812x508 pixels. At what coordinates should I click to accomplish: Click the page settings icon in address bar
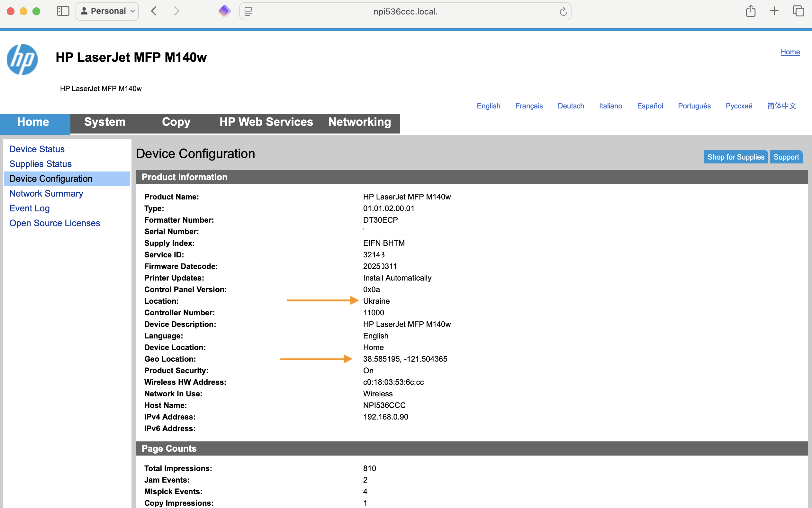point(248,12)
